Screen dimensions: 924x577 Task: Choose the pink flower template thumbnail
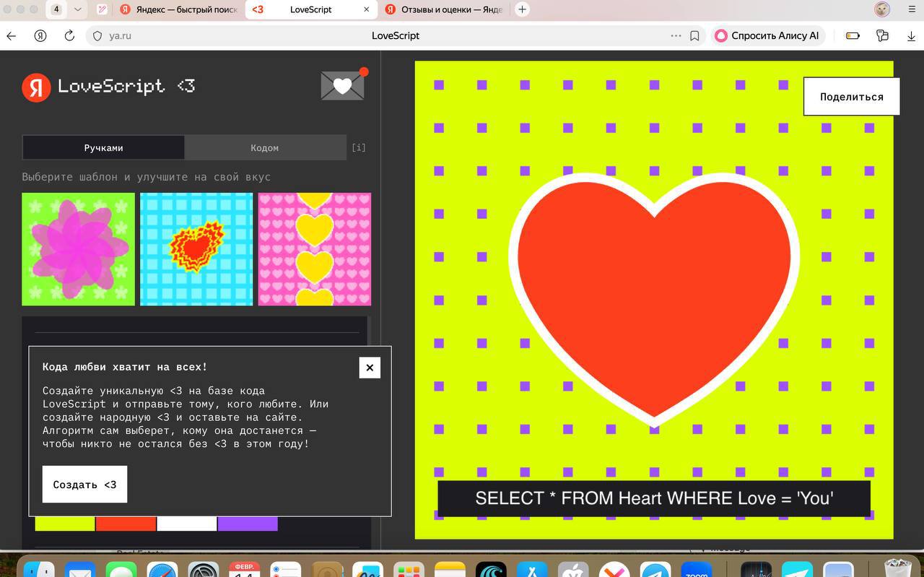[78, 249]
